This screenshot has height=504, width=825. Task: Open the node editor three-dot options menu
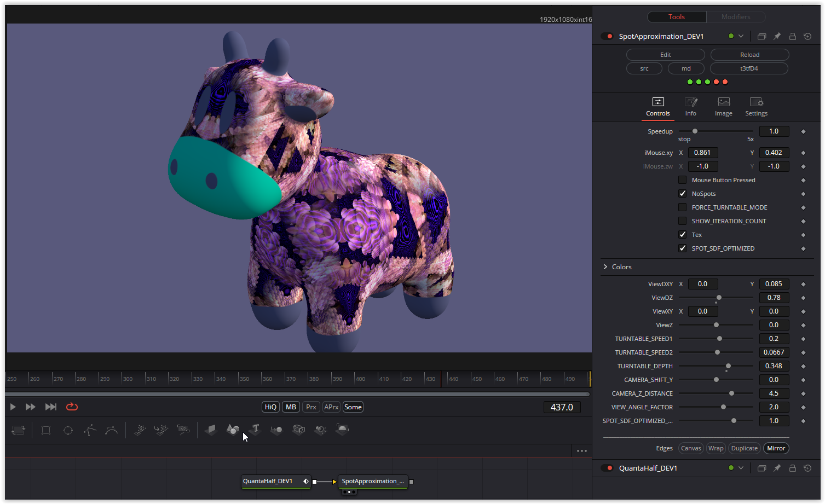click(x=581, y=451)
